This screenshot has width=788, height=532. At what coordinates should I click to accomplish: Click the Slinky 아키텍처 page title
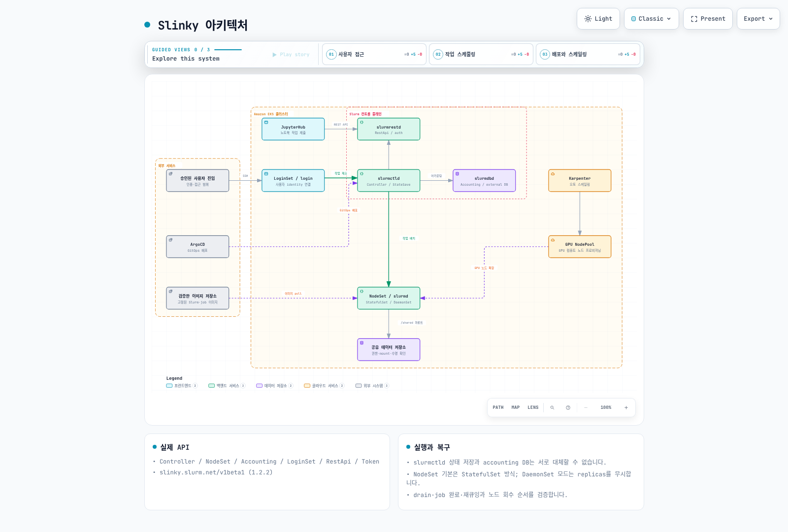(x=202, y=25)
